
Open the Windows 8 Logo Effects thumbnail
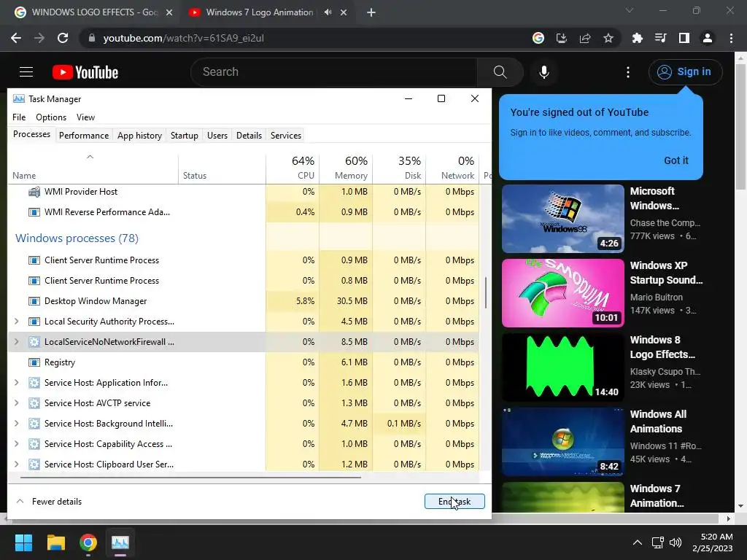pyautogui.click(x=562, y=367)
